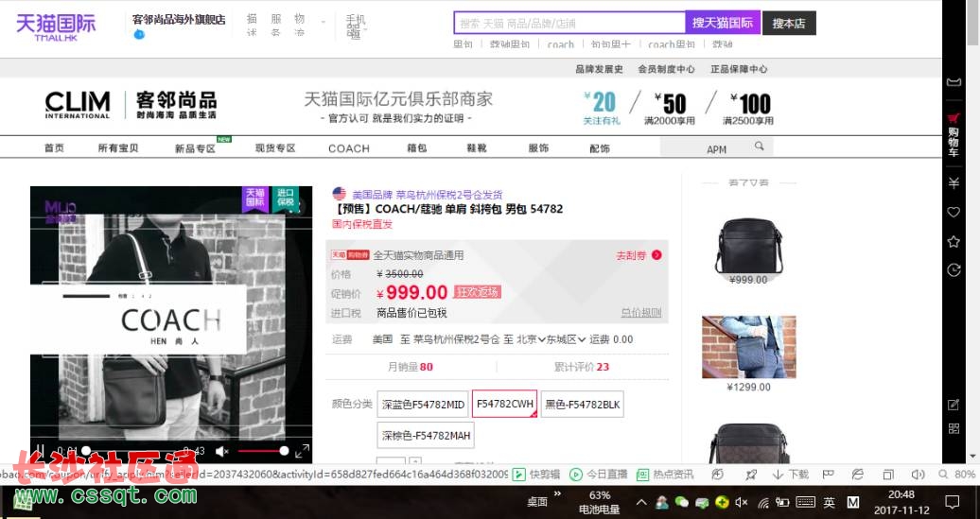Click the feedback edit icon in sidebar
The height and width of the screenshot is (519, 980).
click(x=954, y=405)
